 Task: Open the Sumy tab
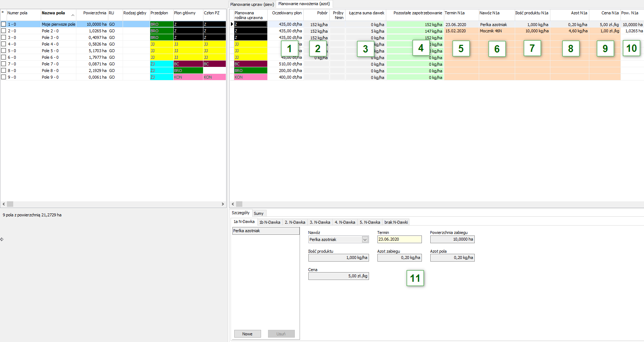(258, 213)
